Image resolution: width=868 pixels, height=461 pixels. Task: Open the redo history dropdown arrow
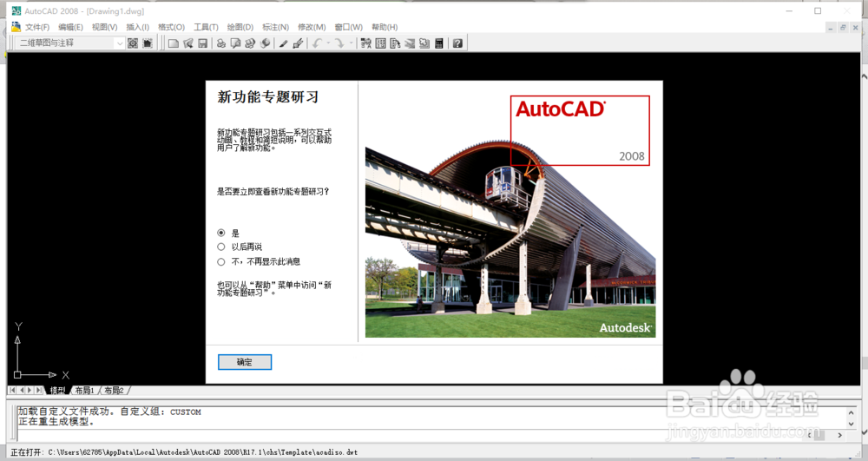351,43
